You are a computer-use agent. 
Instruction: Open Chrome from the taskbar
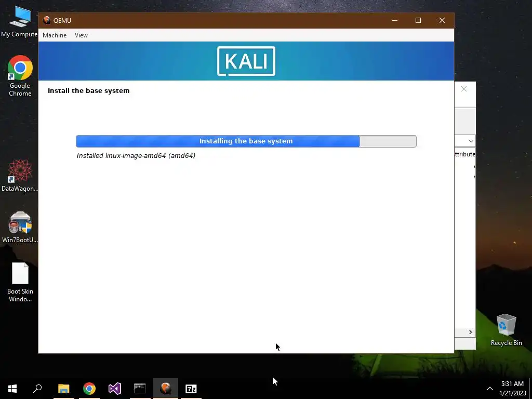click(x=89, y=389)
